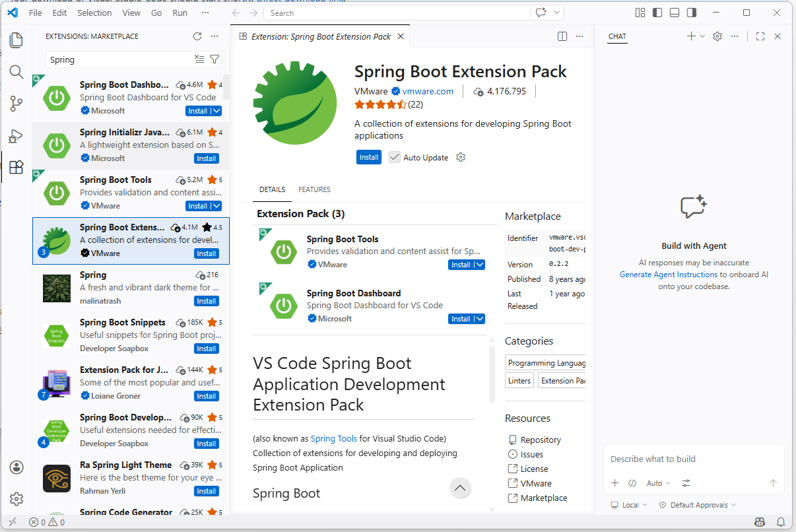Start a new chat with plus icon
Screen dimensions: 796x532
[691, 36]
